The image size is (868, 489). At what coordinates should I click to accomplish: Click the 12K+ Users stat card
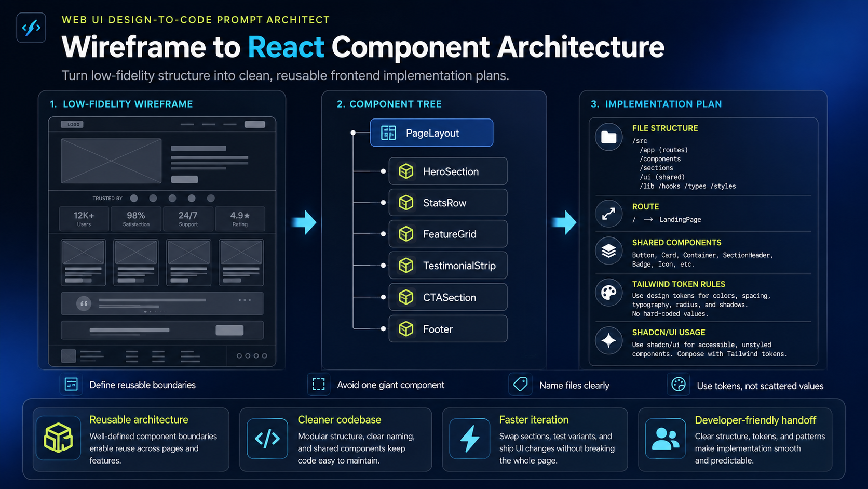tap(84, 219)
